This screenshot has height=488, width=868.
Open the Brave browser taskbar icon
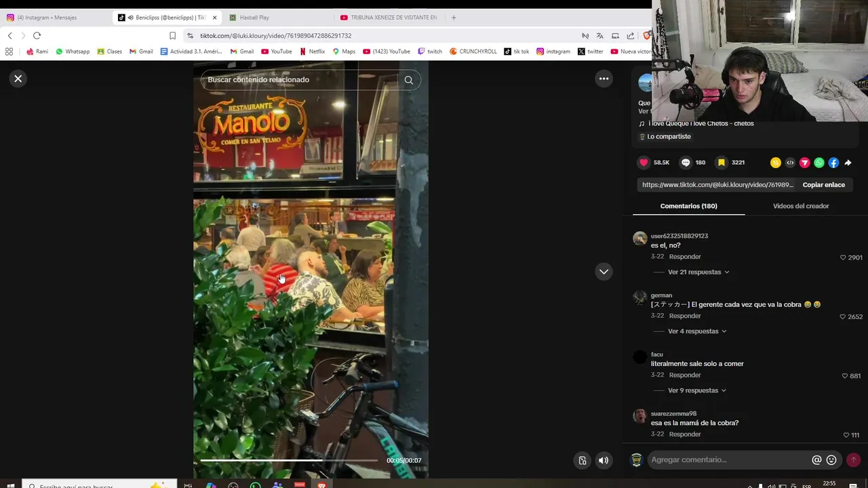click(321, 485)
